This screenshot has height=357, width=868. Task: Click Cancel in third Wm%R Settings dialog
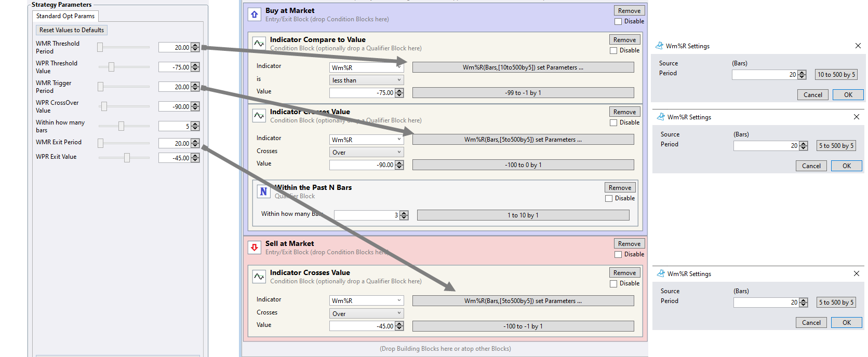(x=811, y=322)
